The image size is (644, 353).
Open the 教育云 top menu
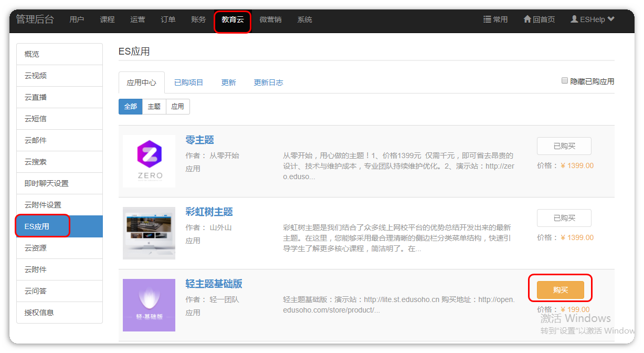tap(233, 19)
